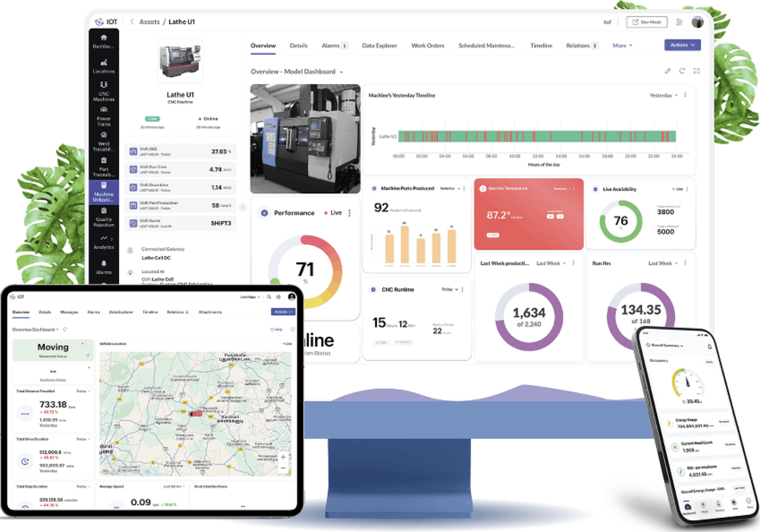Open the Actions dropdown on the tablet
760x532 pixels.
click(x=283, y=312)
